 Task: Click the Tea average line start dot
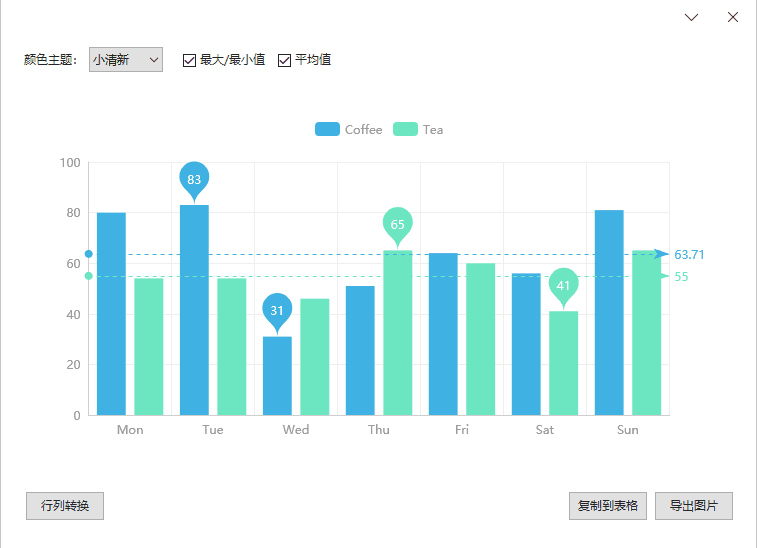[89, 276]
